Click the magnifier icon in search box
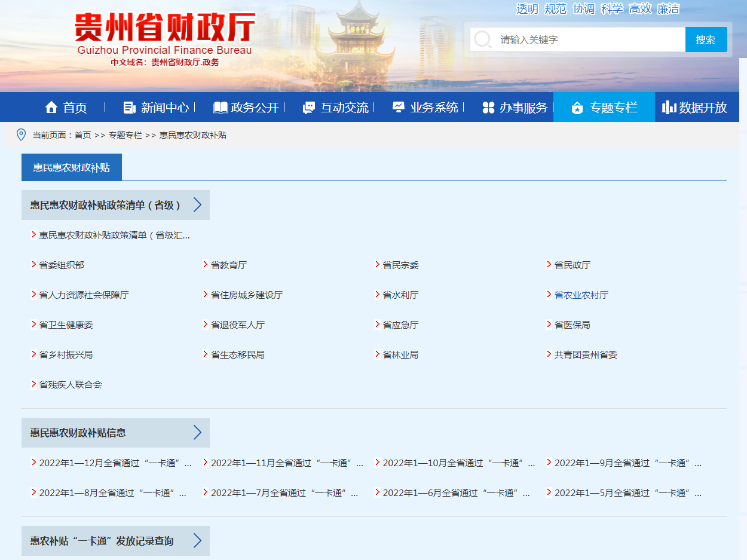Screen dimensions: 747x560 point(482,40)
